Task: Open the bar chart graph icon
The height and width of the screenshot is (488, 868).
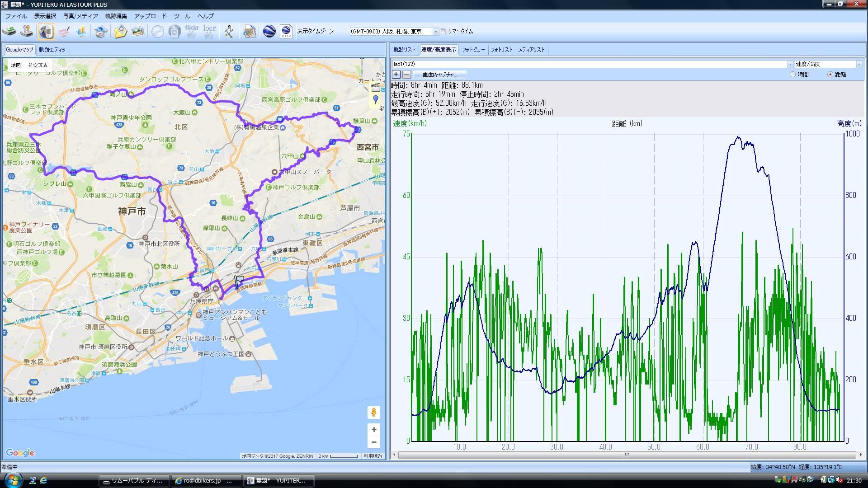Action: tap(82, 32)
